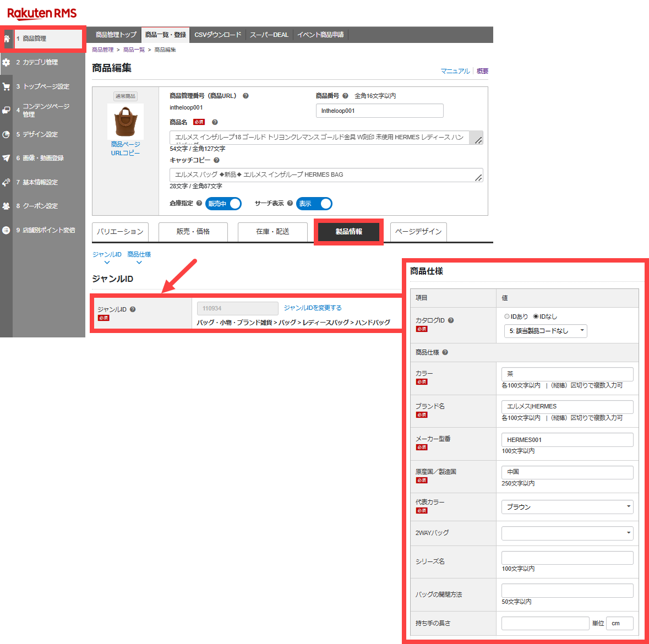Image resolution: width=649 pixels, height=644 pixels.
Task: Select the IDなし radio button
Action: (x=536, y=316)
